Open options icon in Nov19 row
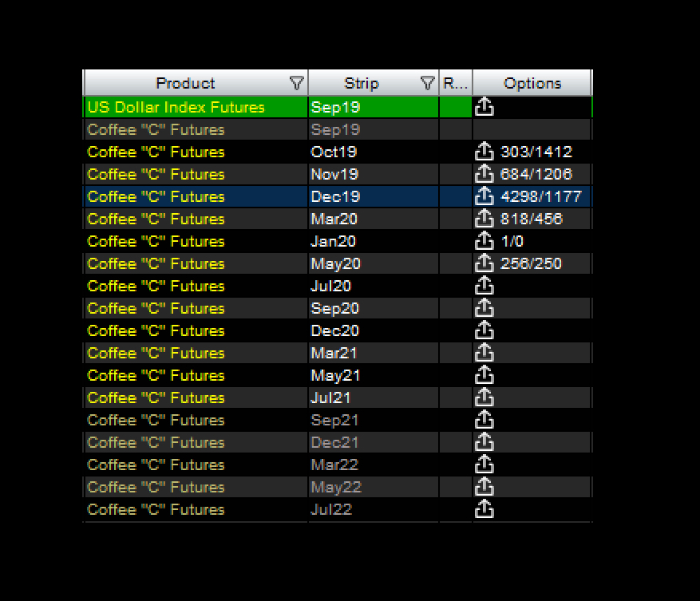Viewport: 700px width, 601px height. click(x=484, y=174)
